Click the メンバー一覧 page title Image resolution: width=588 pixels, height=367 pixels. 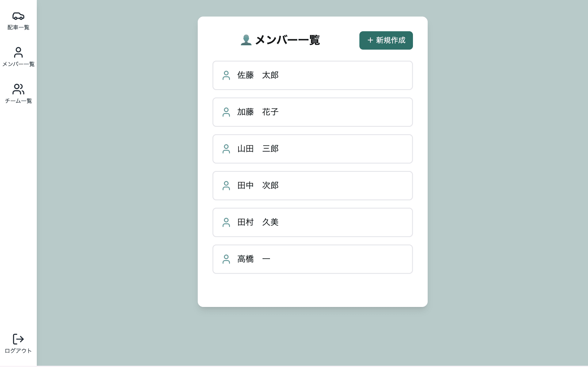[x=287, y=40]
